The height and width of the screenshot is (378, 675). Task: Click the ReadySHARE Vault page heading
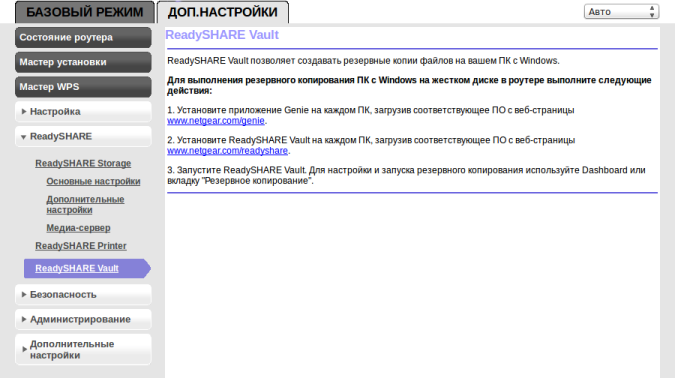(222, 35)
